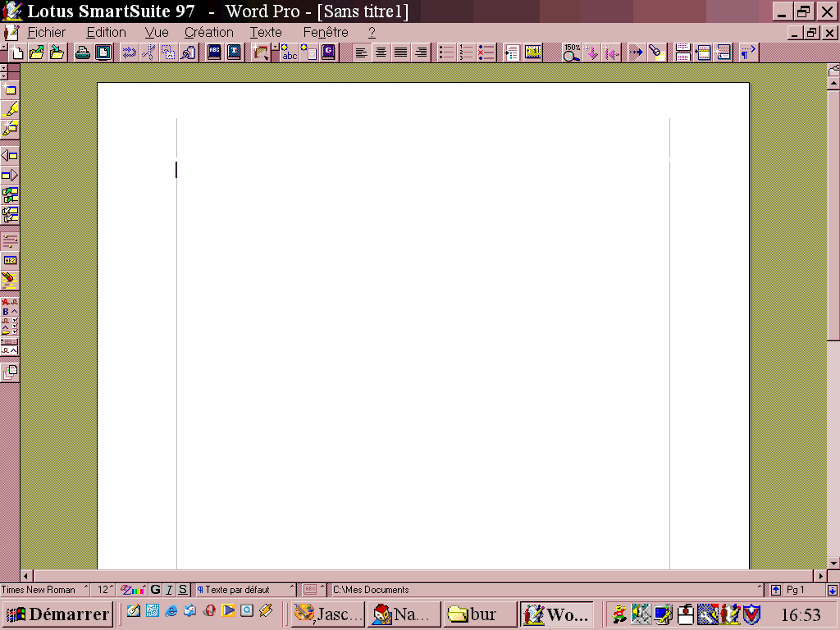Launch Internet Explorer from the quick launch bar
Viewport: 840px width, 630px height.
pos(171,610)
